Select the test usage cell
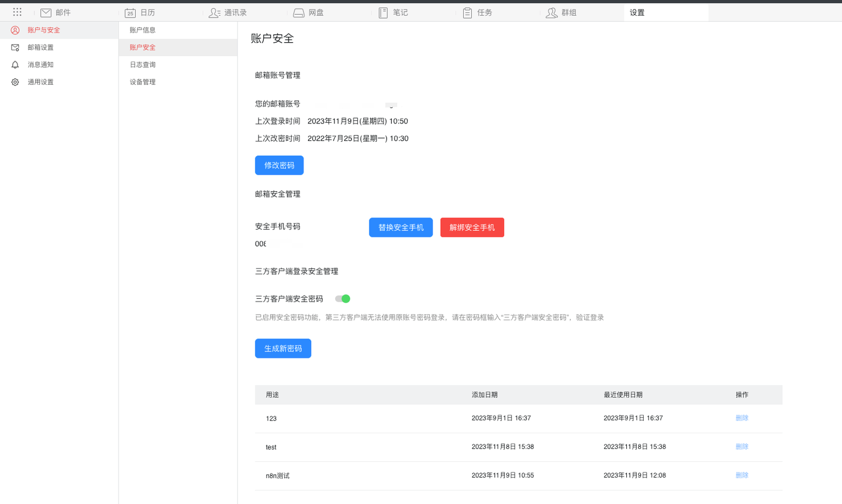This screenshot has height=504, width=842. [x=271, y=447]
